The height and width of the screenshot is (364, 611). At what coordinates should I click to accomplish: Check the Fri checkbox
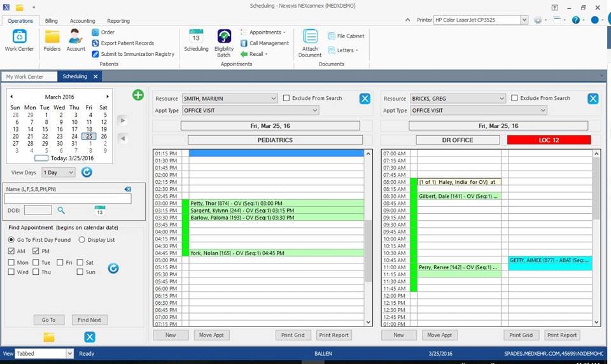pyautogui.click(x=60, y=262)
